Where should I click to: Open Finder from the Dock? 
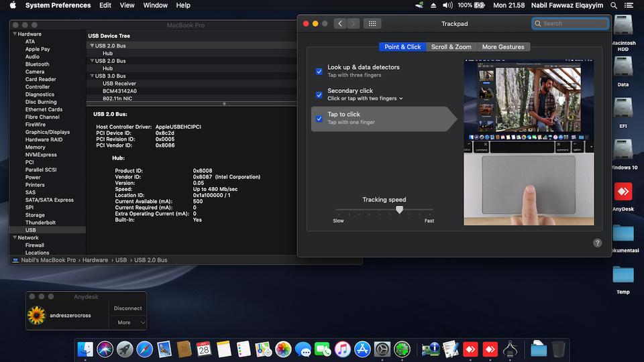tap(85, 349)
